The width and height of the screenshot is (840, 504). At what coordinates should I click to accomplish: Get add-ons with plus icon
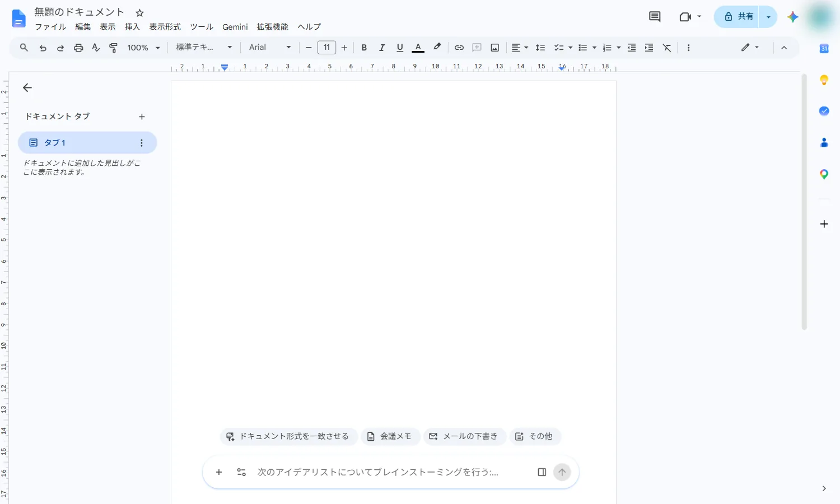point(824,224)
